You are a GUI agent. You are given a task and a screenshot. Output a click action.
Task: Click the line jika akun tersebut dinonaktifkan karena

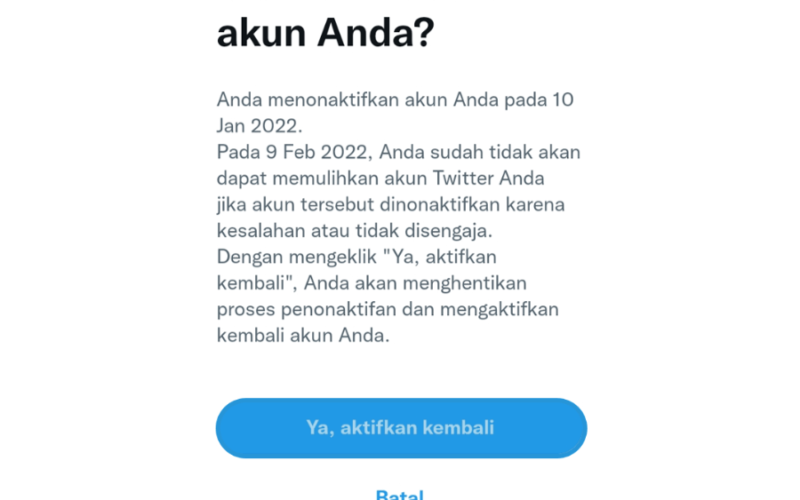(391, 205)
